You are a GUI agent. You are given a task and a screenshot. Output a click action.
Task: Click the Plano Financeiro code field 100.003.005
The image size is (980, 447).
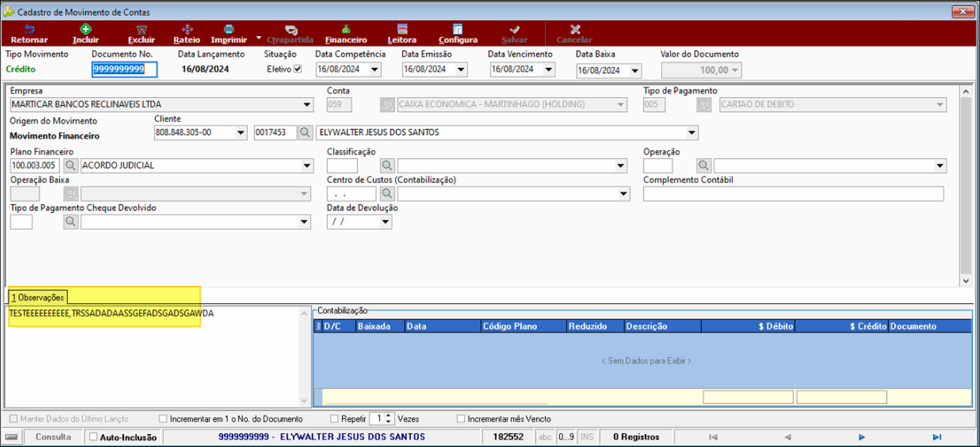coord(34,166)
